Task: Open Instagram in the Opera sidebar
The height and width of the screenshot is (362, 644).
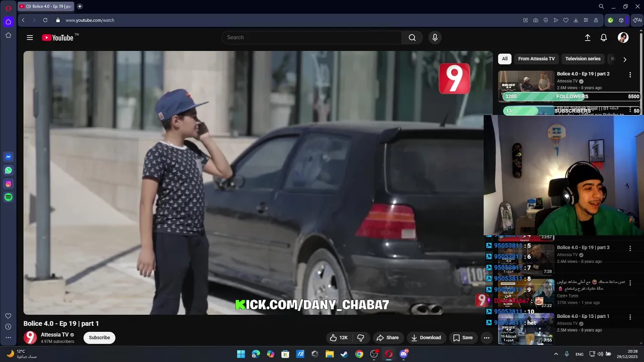Action: (x=8, y=184)
